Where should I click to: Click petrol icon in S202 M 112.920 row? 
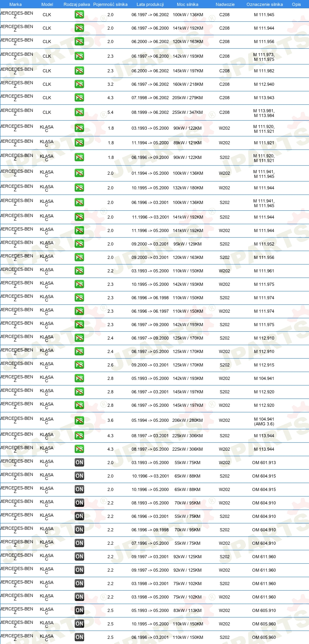pos(79,392)
